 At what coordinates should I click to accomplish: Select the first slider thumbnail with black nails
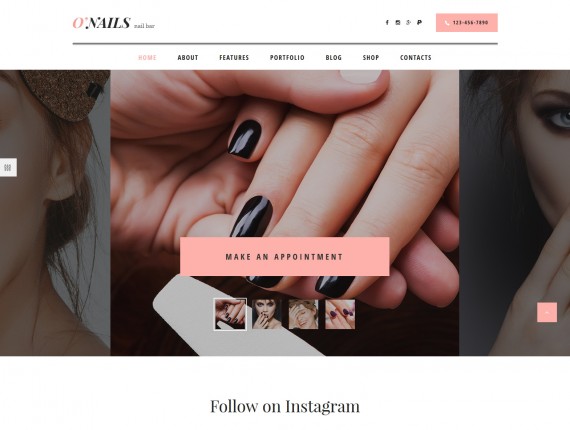tap(230, 314)
